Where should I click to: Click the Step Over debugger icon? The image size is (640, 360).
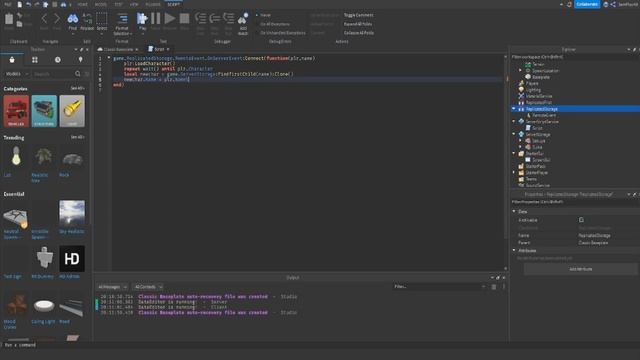pos(215,18)
